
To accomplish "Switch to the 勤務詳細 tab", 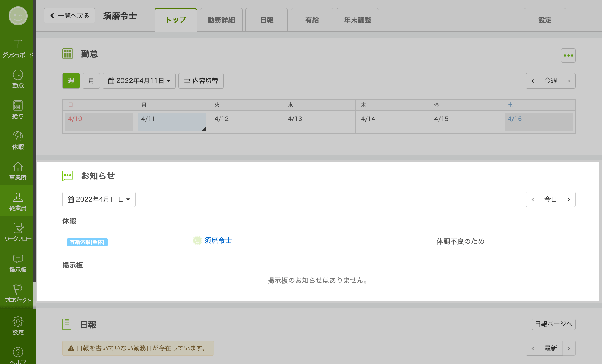I will (x=221, y=20).
